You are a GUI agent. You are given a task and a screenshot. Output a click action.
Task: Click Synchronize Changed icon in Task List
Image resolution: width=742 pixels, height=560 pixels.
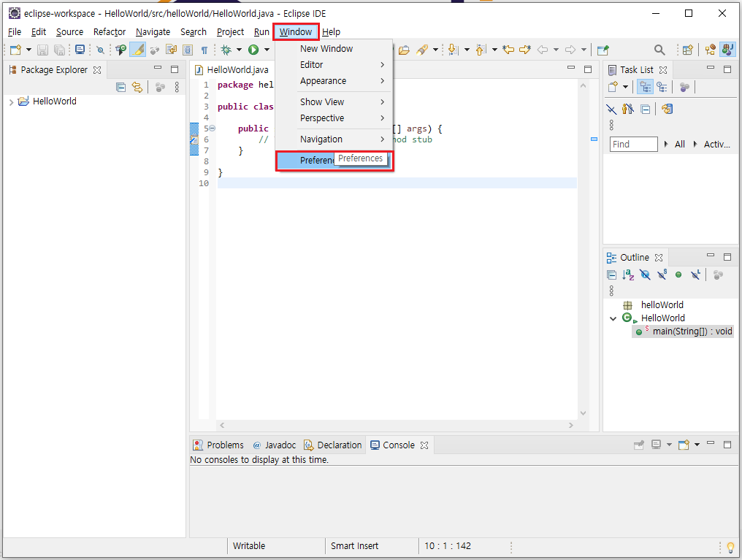point(668,110)
